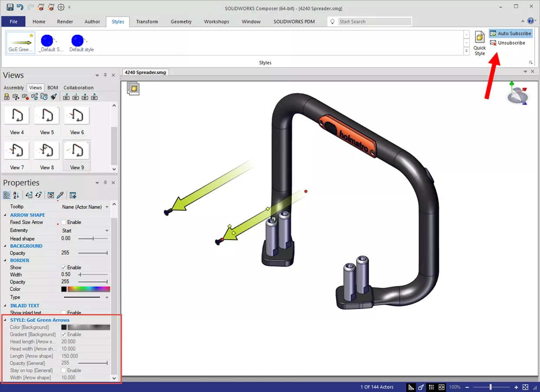Open the options gear in quick access toolbar
Viewport: 540px width, 392px height.
[61, 7]
